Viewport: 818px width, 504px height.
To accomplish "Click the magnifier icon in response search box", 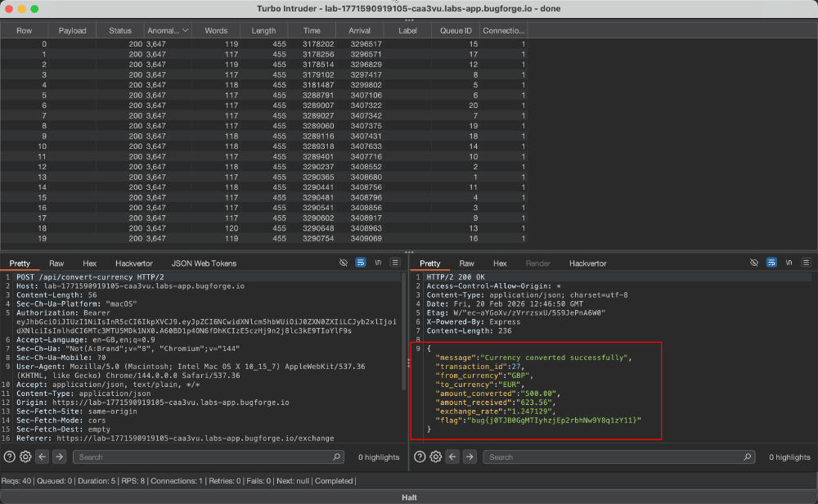I will [747, 457].
